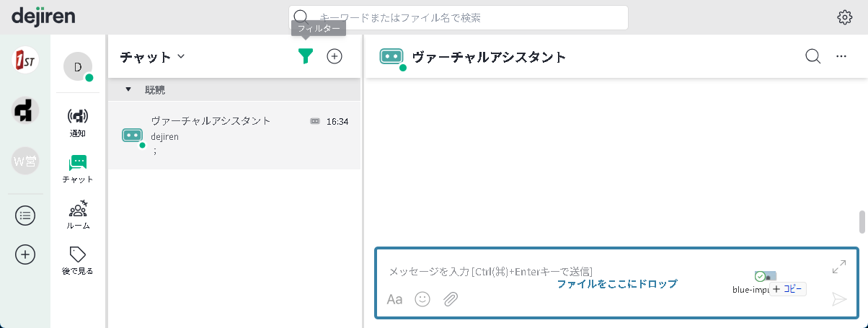Viewport: 868px width, 328px height.
Task: Select the 1ST workspace icon
Action: 25,61
